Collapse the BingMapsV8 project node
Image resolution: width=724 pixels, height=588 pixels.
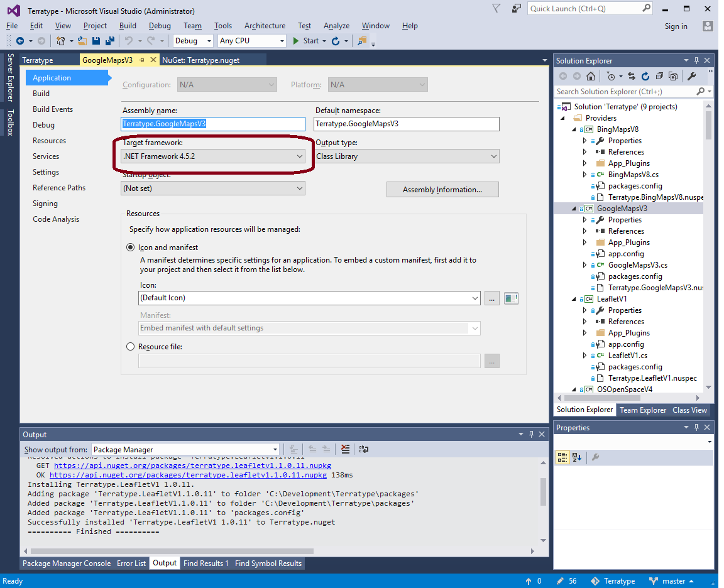click(574, 129)
